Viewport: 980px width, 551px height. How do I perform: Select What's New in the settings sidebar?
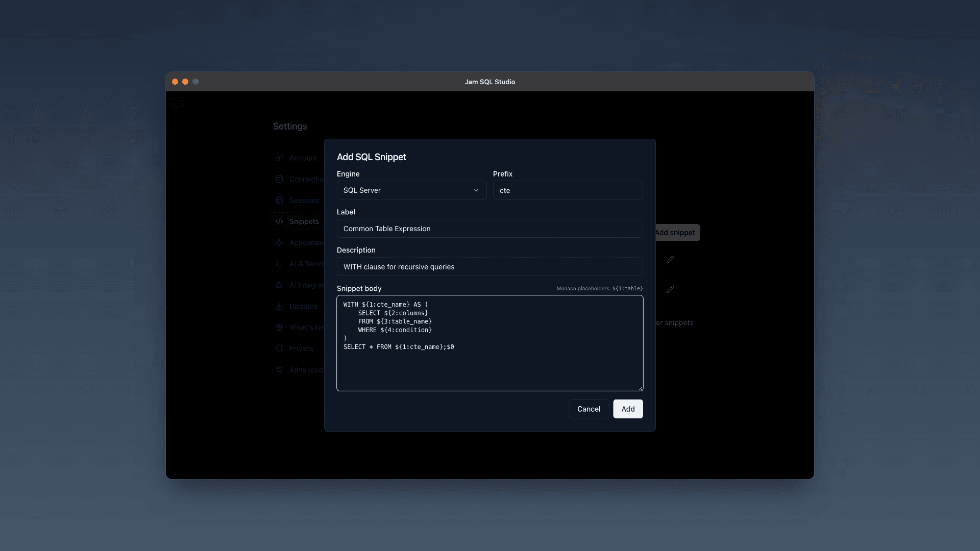pyautogui.click(x=279, y=328)
